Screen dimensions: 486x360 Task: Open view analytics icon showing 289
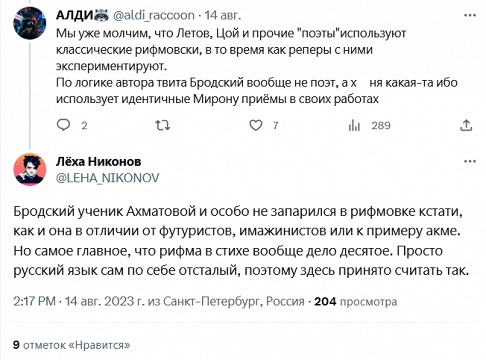point(354,125)
